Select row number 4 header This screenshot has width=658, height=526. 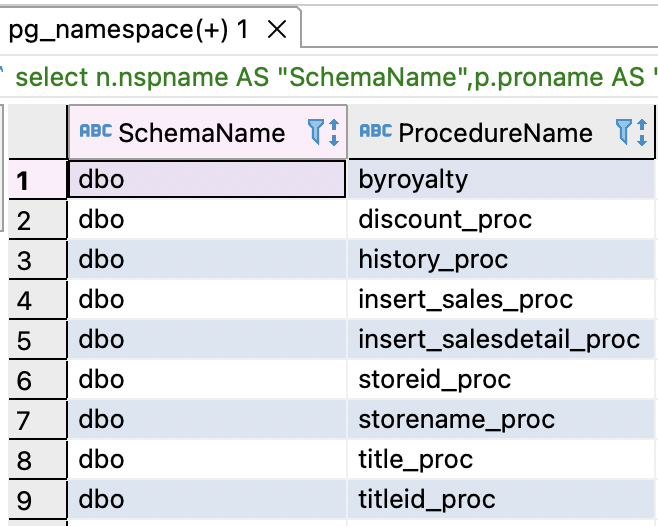coord(37,299)
